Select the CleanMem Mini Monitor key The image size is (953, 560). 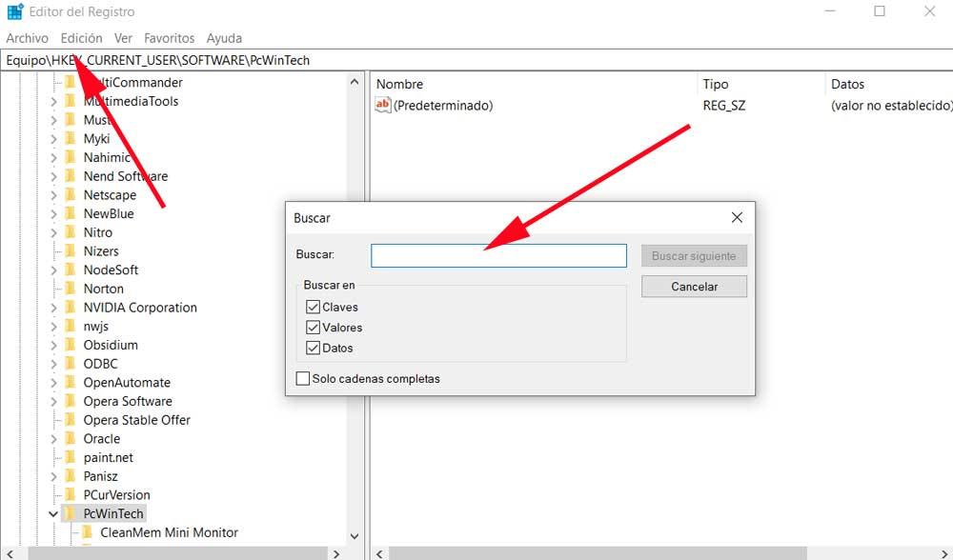click(x=169, y=532)
